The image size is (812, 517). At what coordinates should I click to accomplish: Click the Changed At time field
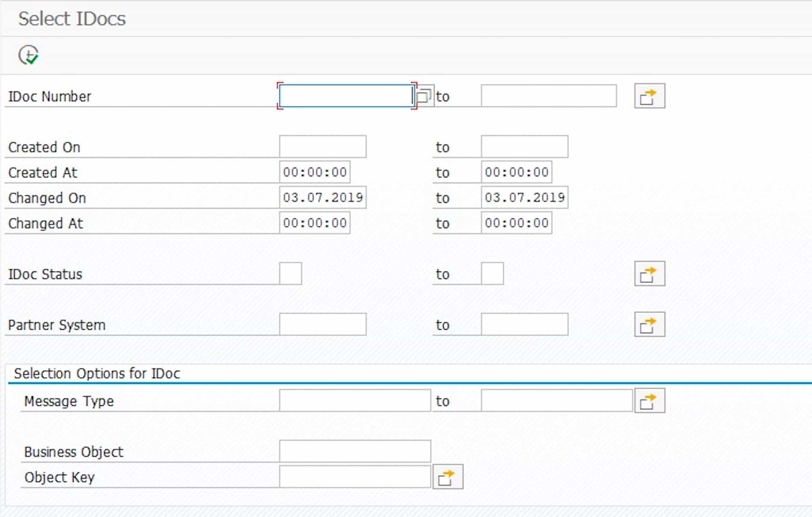pyautogui.click(x=314, y=222)
